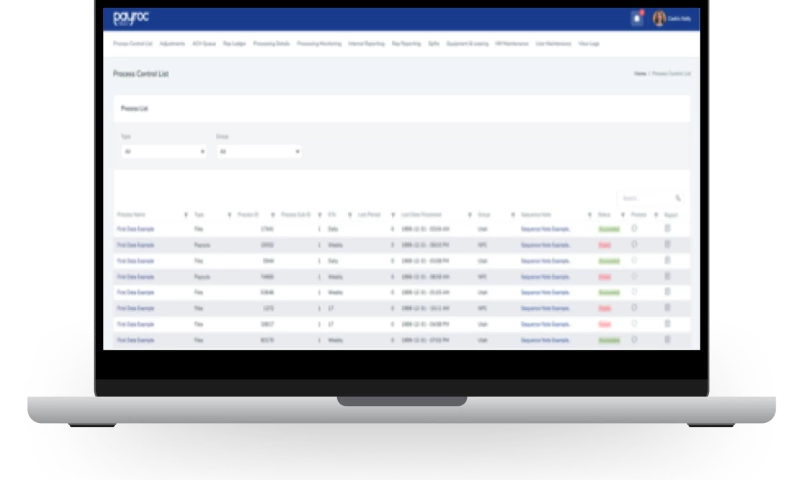Open the report icon in first table row
Image resolution: width=800 pixels, height=480 pixels.
coord(667,229)
